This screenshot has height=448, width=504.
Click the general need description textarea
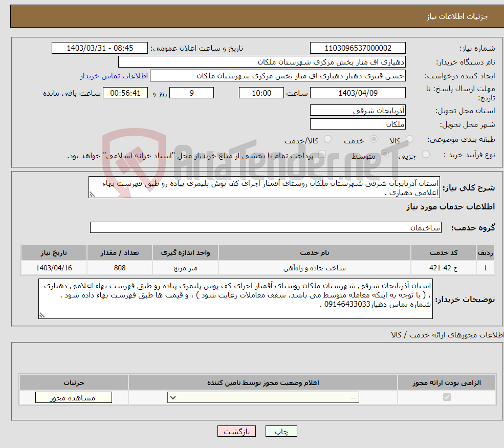[x=264, y=187]
